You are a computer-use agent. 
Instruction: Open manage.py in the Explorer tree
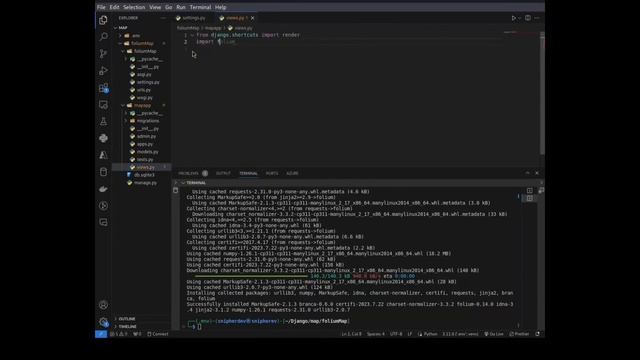tap(145, 183)
